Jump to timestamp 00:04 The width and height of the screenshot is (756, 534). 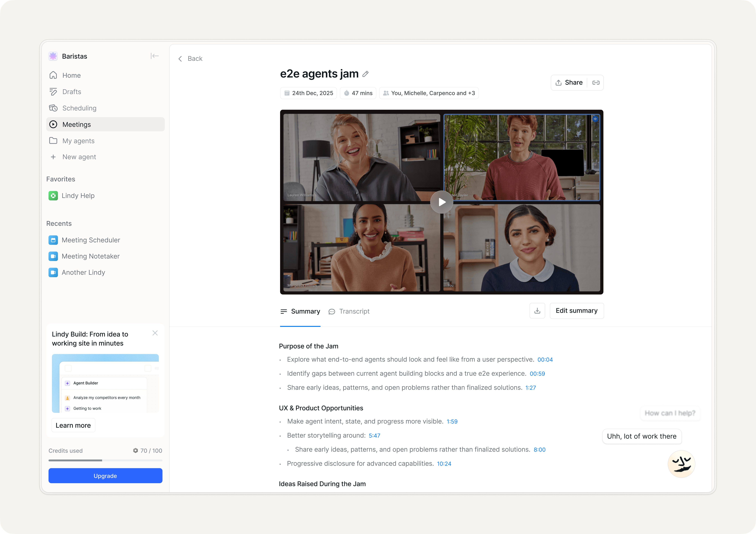545,360
